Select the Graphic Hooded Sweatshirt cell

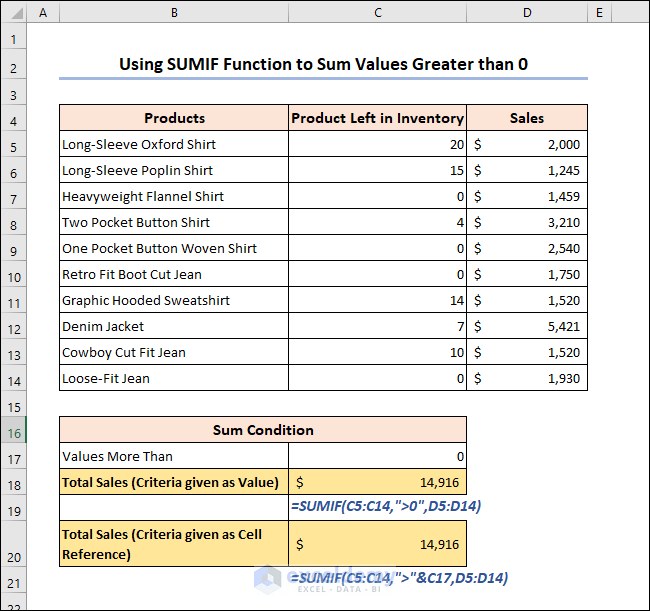[x=174, y=300]
